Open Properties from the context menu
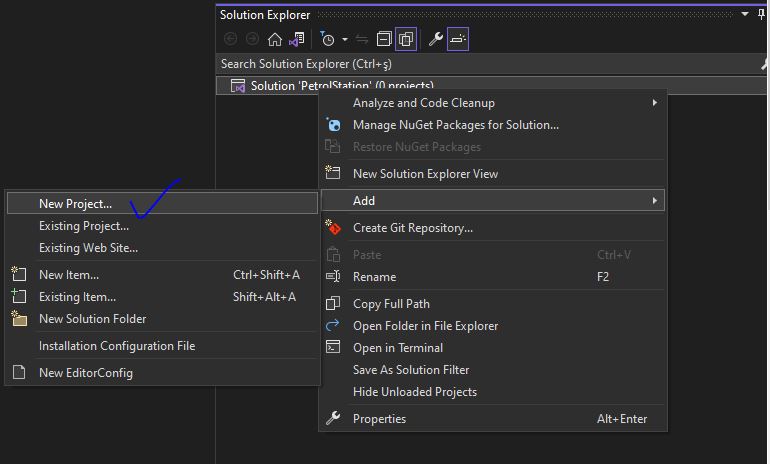Screen dimensions: 770x464 (x=493, y=419)
